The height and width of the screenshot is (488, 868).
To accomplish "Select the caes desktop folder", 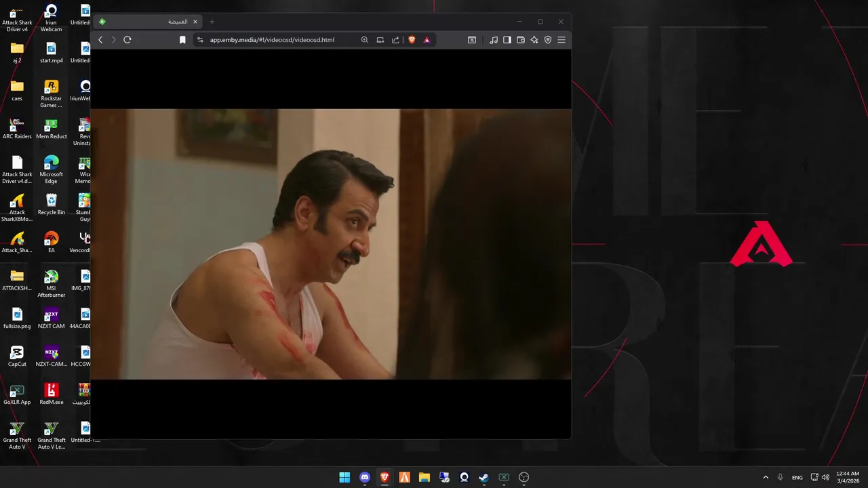I will click(x=17, y=91).
